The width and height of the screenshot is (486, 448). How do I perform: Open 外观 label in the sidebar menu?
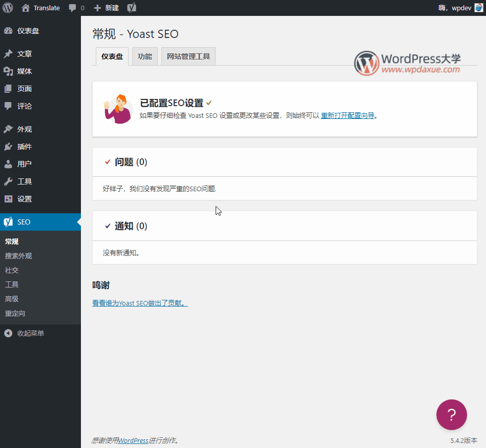(x=25, y=129)
